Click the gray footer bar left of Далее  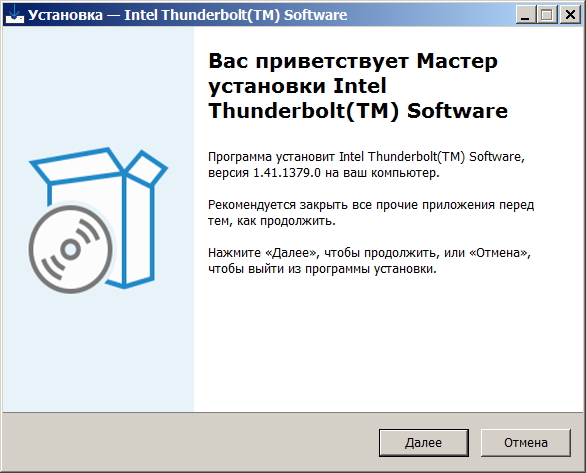[191, 443]
